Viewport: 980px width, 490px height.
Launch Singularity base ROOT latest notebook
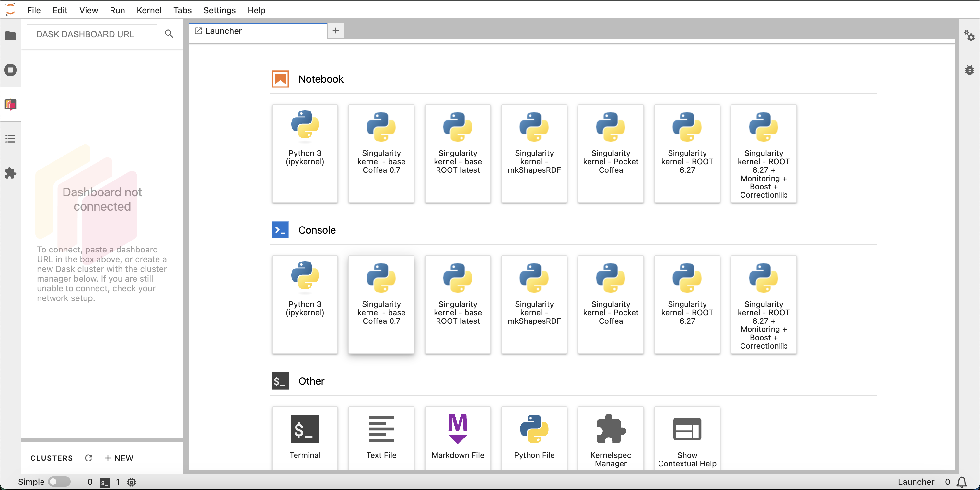[458, 153]
